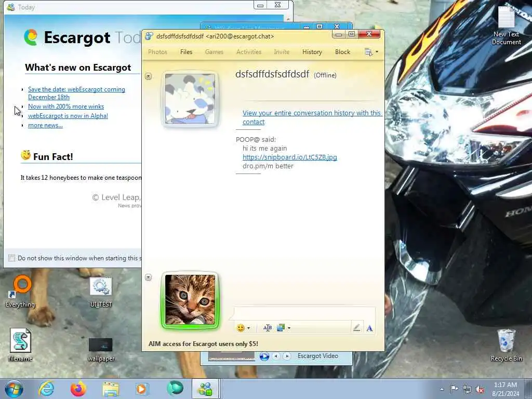Open the clock showing 1:17 AM
This screenshot has height=399, width=532.
coord(506,389)
